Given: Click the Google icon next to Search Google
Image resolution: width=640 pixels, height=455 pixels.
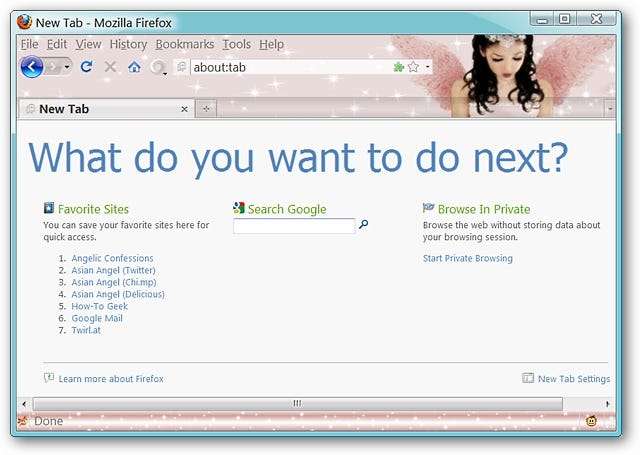Looking at the screenshot, I should click(x=239, y=208).
